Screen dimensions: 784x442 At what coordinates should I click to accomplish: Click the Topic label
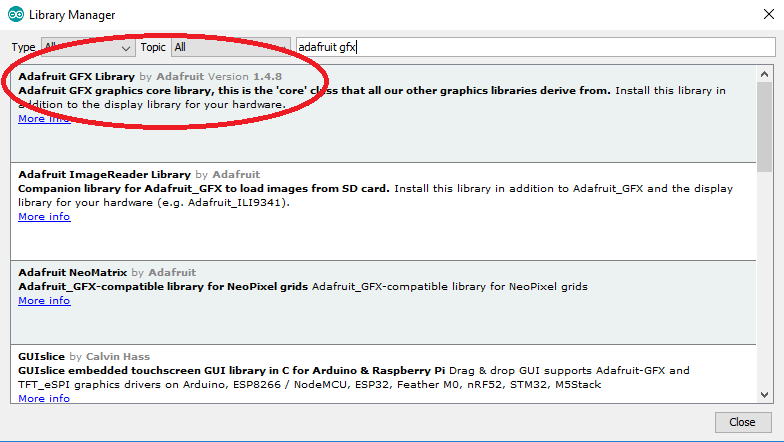152,47
